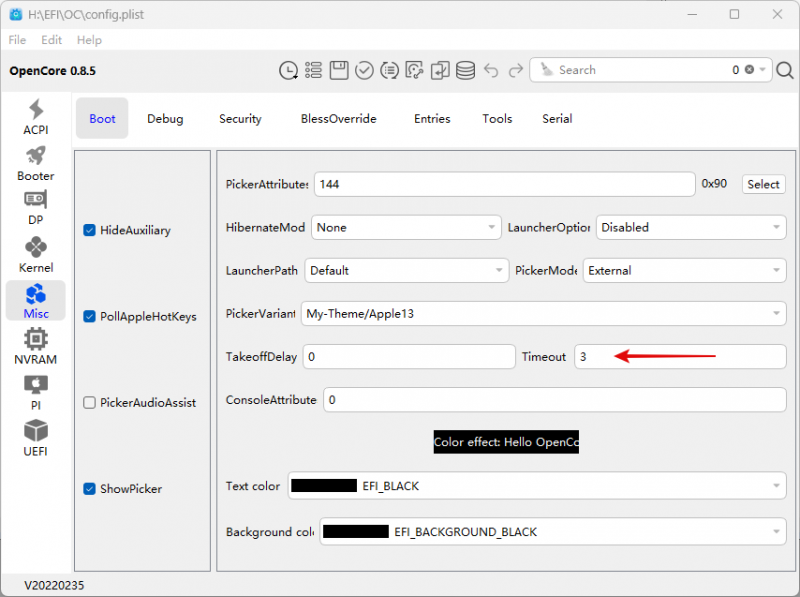
Task: Click the ConsoleAttribute input field
Action: coord(555,400)
